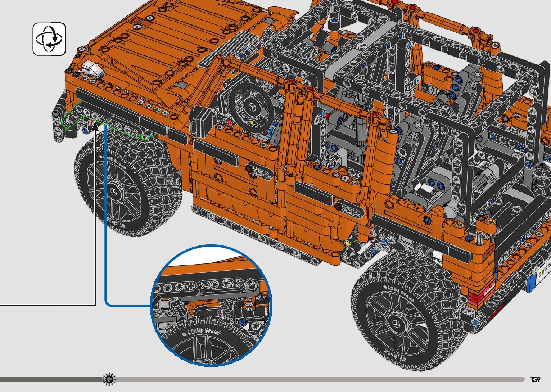Click the rear license plate

pos(543,275)
